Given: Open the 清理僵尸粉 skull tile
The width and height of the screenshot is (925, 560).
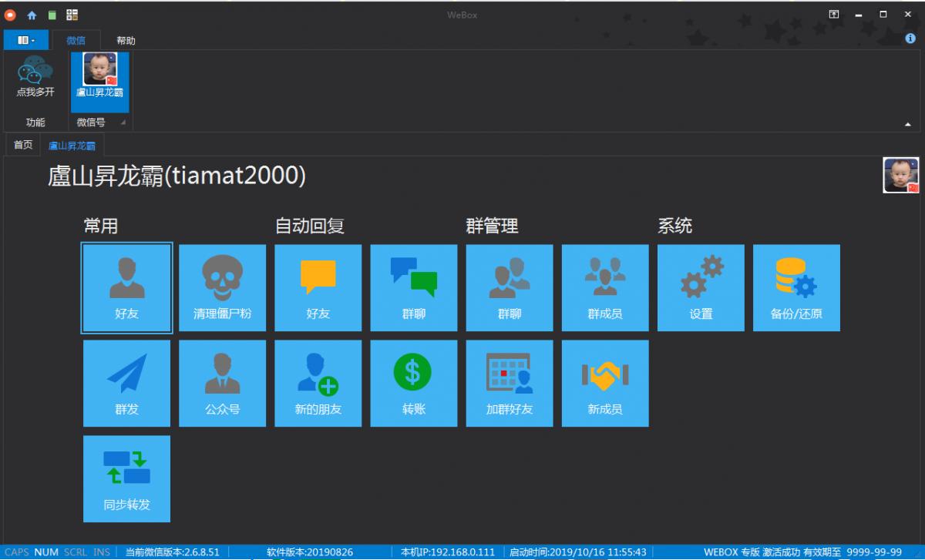Looking at the screenshot, I should (223, 288).
